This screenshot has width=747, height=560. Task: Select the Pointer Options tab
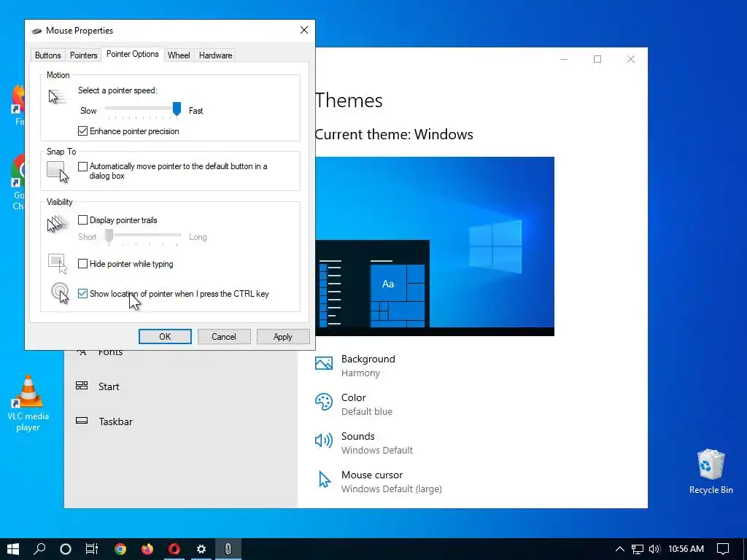pos(133,54)
